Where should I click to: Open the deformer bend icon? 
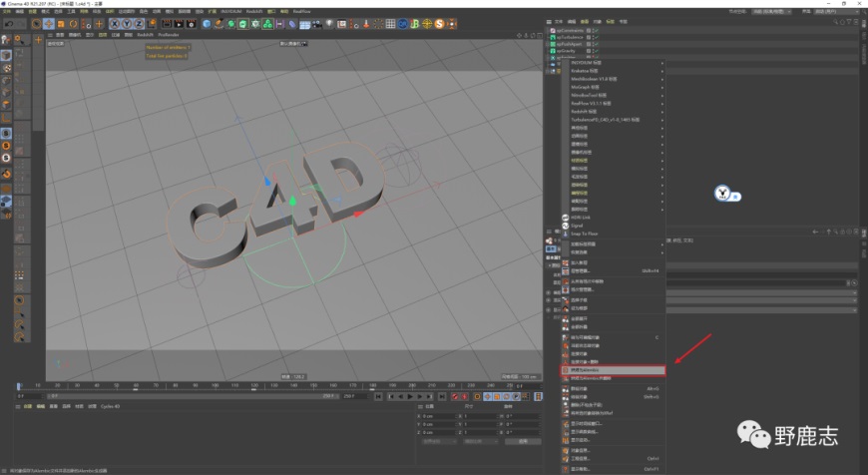click(292, 24)
